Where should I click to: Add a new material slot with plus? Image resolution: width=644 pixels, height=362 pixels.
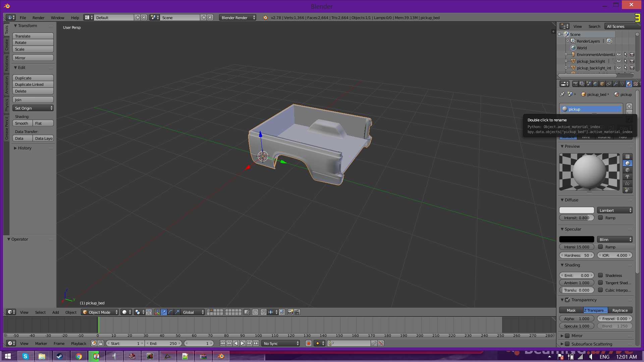pyautogui.click(x=629, y=106)
